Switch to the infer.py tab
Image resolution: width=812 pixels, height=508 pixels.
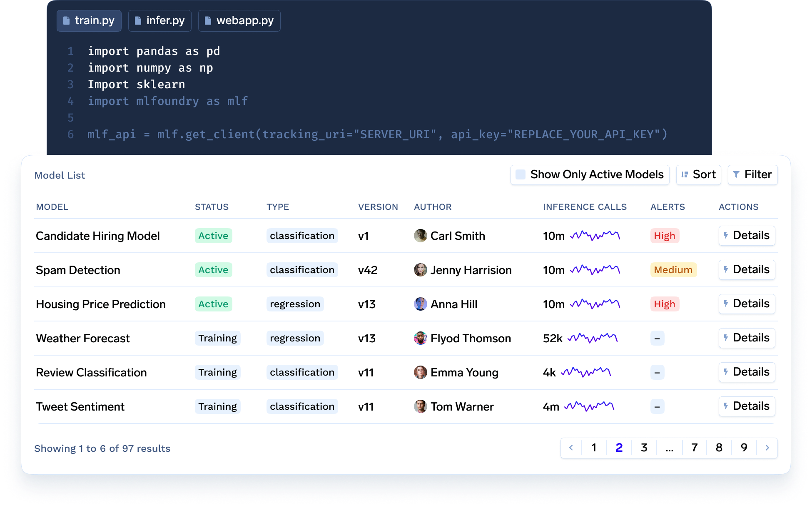[160, 20]
